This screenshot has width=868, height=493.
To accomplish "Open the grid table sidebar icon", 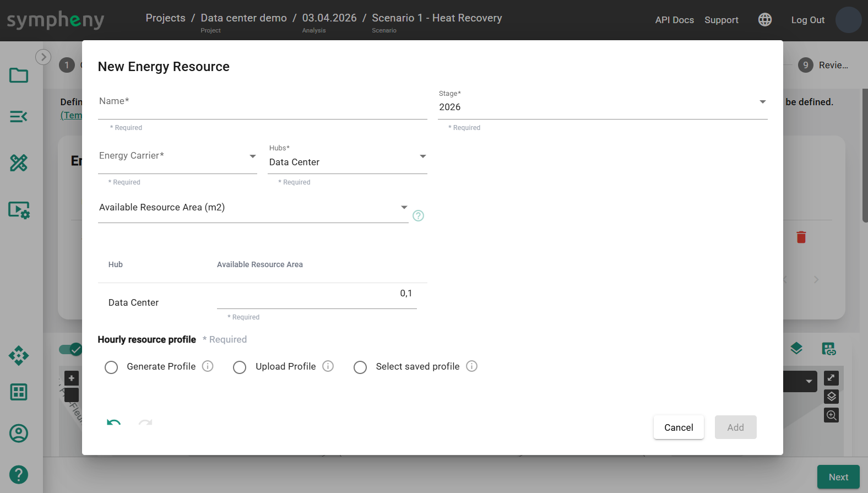I will coord(19,392).
